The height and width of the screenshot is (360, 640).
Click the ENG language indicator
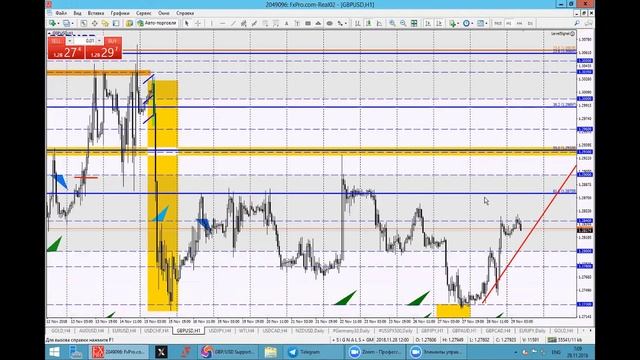(556, 352)
